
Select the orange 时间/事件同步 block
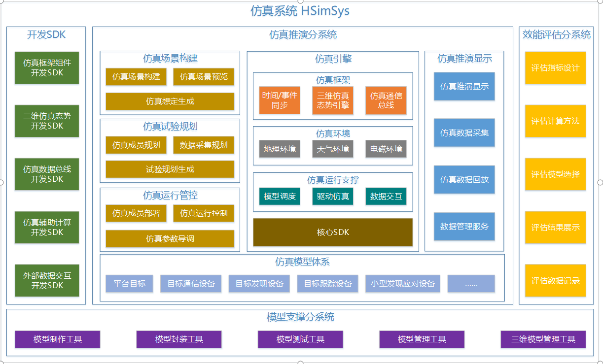(x=280, y=100)
